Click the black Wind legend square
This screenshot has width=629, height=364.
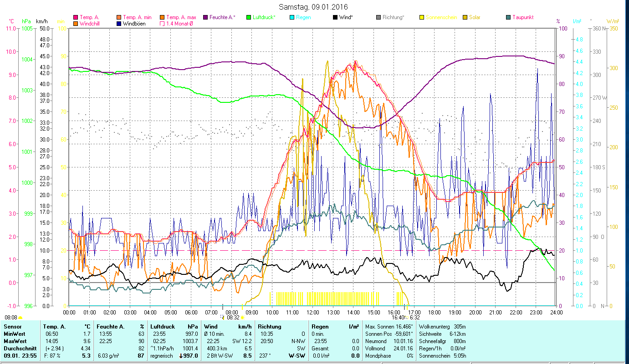[335, 17]
